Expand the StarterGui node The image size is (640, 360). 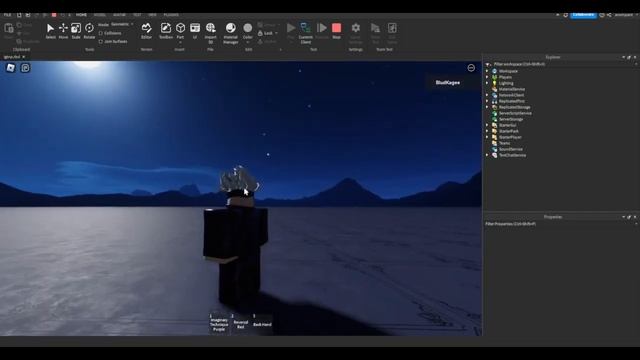click(x=487, y=125)
